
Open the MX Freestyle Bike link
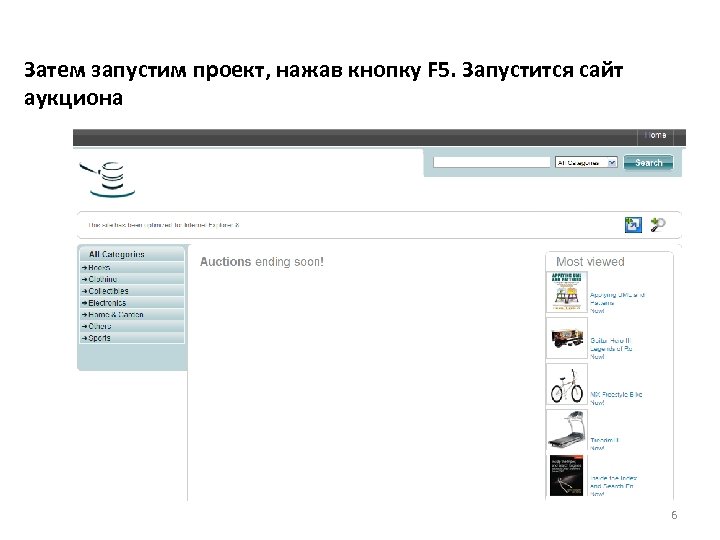tap(616, 394)
